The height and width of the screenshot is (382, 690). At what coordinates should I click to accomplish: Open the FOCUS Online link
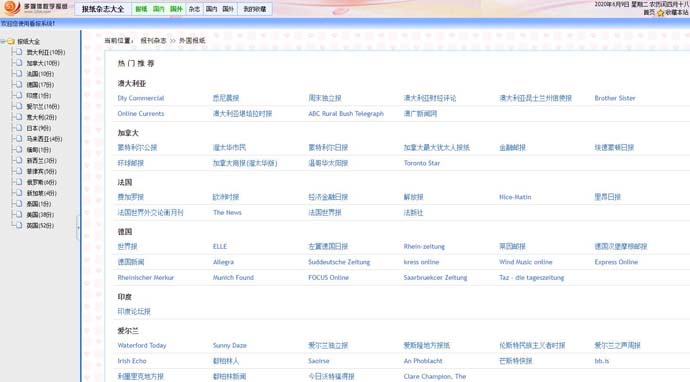[x=328, y=278]
